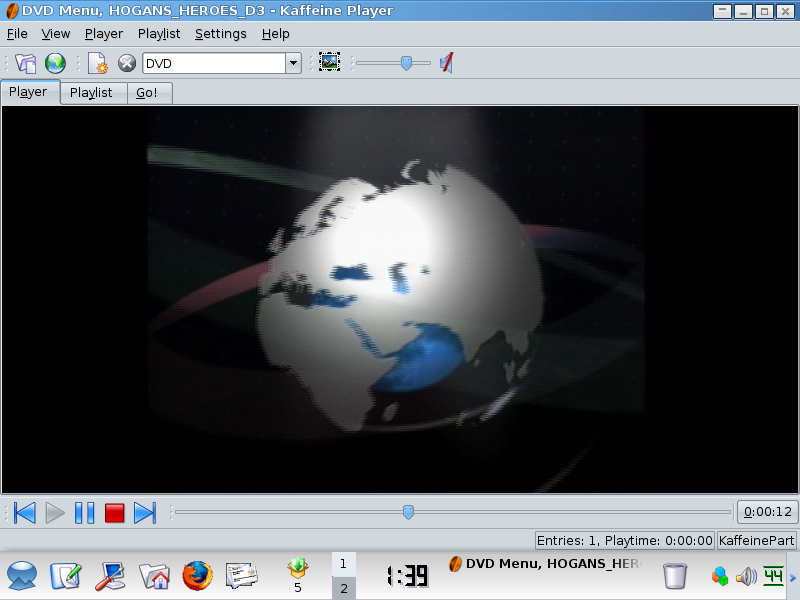This screenshot has height=600, width=800.
Task: Click the 0:00:12 elapsed time button
Action: click(x=768, y=513)
